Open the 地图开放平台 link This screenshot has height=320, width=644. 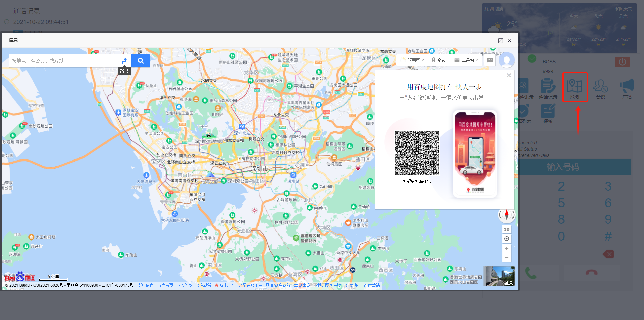pos(250,285)
